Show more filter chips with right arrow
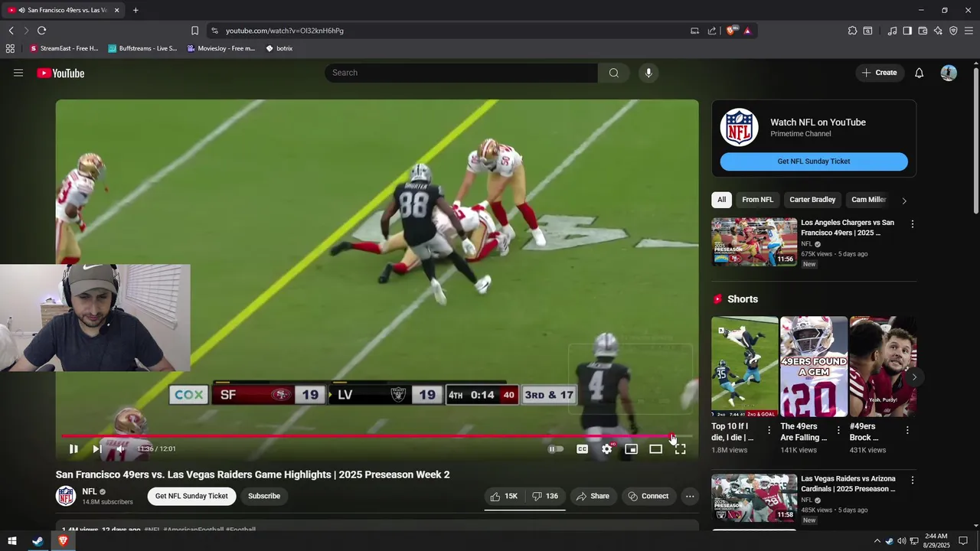 pyautogui.click(x=904, y=201)
